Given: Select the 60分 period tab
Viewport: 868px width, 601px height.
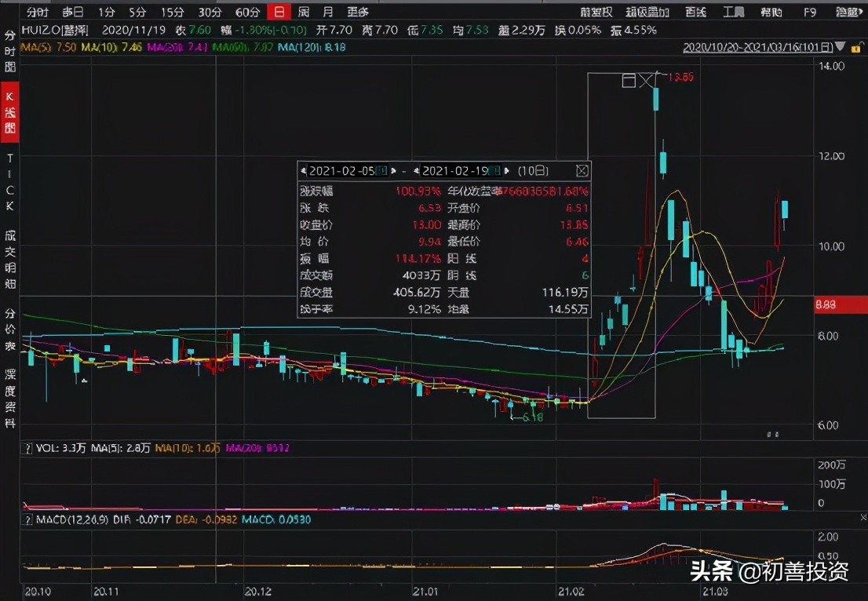Looking at the screenshot, I should [x=247, y=12].
